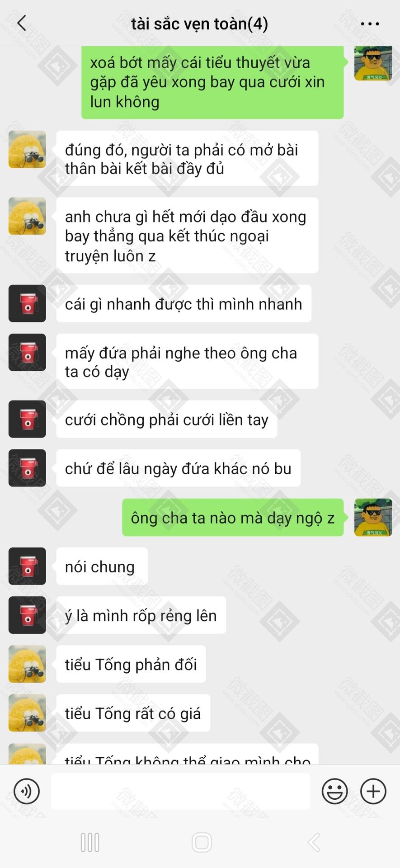Open the three-dots chat options menu

pos(370,24)
